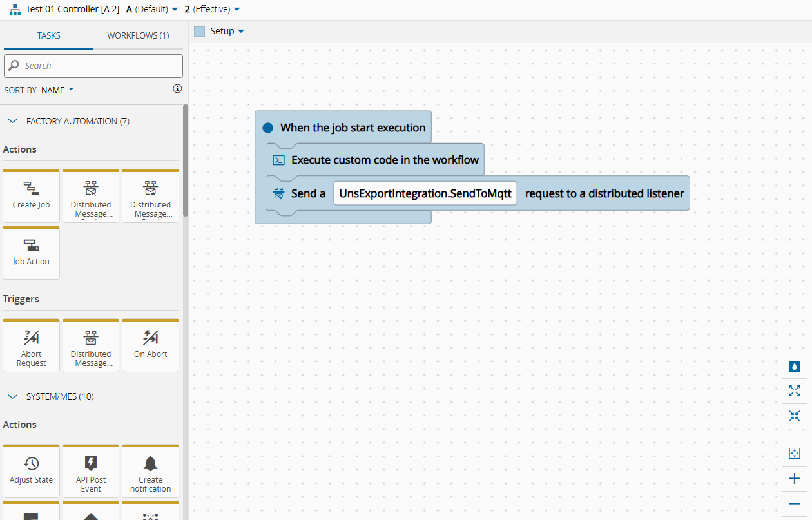Select the Adjust State task tile
The height and width of the screenshot is (520, 812).
tap(31, 471)
